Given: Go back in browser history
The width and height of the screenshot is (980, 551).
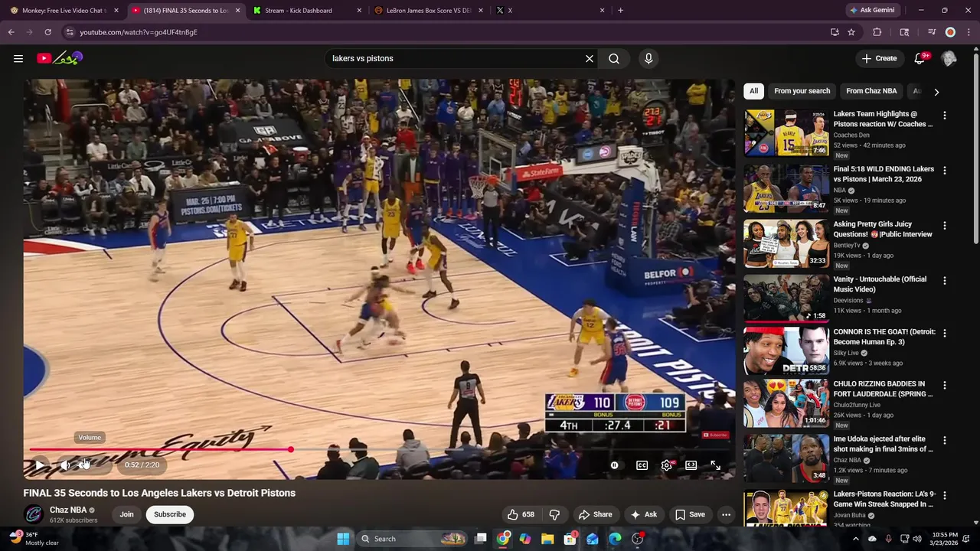Looking at the screenshot, I should click(11, 32).
